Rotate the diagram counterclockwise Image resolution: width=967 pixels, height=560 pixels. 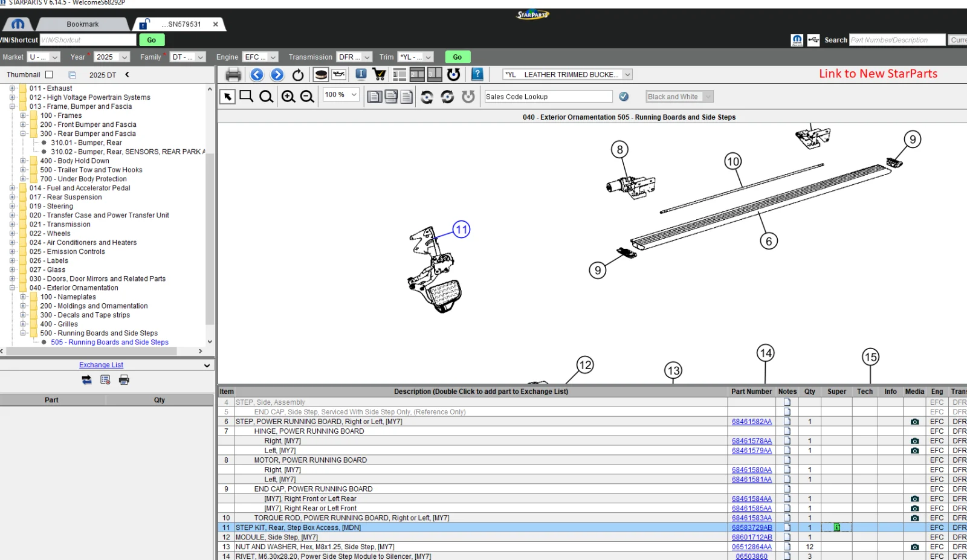tap(427, 97)
